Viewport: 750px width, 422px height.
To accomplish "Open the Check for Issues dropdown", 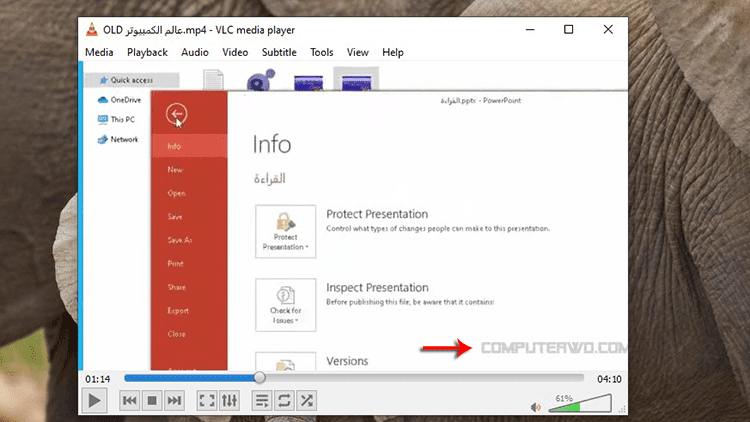I will click(x=286, y=305).
